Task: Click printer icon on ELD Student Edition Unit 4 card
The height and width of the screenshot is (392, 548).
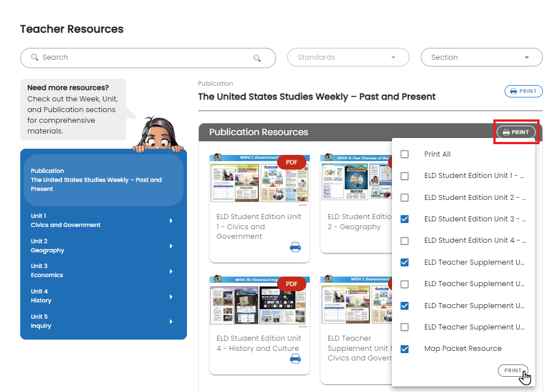Action: (x=295, y=358)
